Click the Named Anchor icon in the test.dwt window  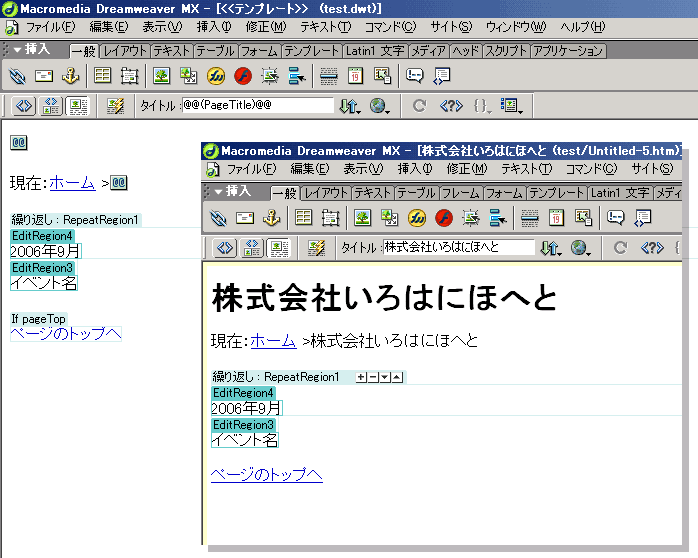pyautogui.click(x=70, y=75)
